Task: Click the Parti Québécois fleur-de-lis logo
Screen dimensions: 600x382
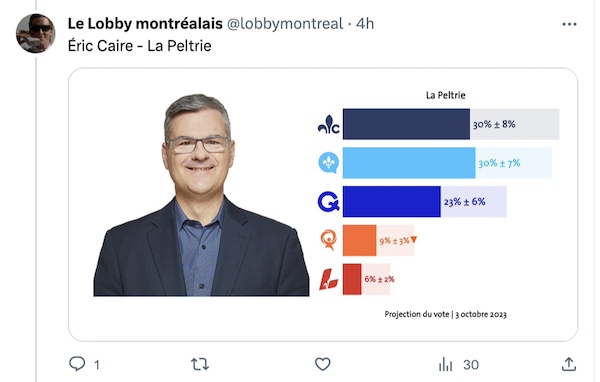Action: (x=329, y=163)
